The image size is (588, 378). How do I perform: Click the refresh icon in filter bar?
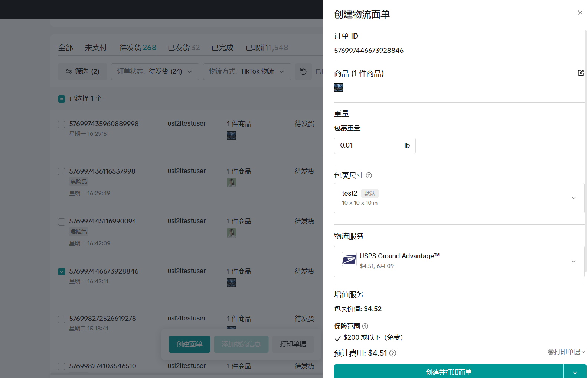(x=303, y=71)
